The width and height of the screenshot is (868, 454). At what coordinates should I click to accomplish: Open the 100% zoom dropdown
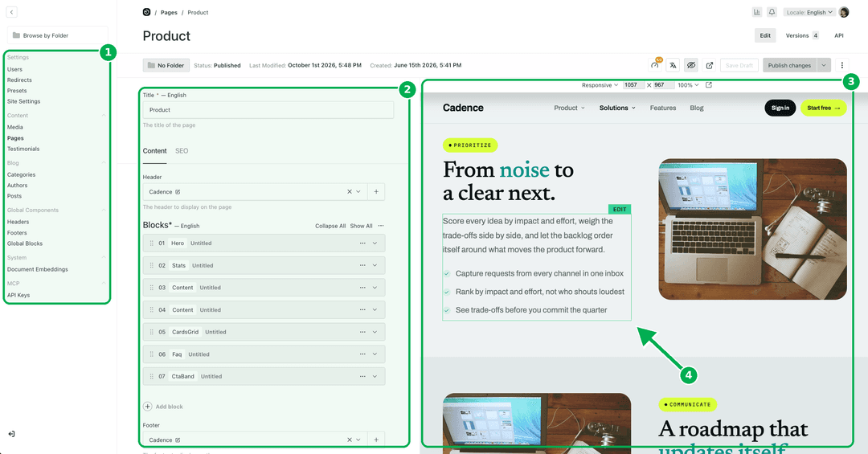click(x=688, y=85)
